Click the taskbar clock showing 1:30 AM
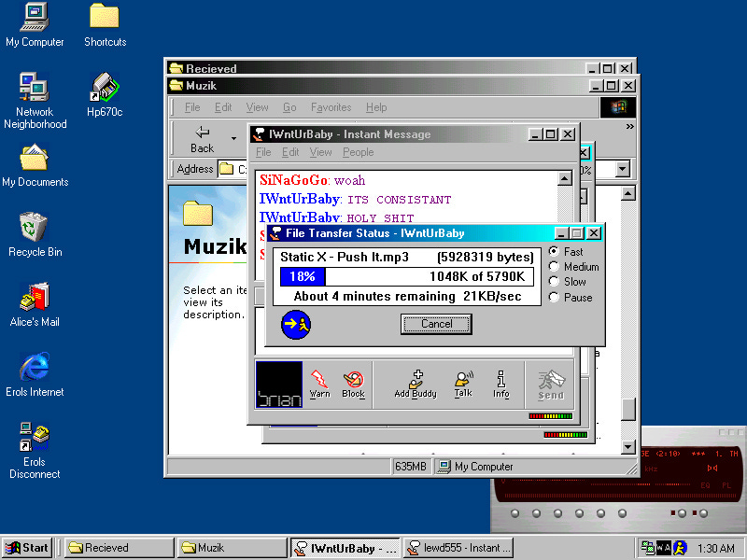 click(x=715, y=548)
